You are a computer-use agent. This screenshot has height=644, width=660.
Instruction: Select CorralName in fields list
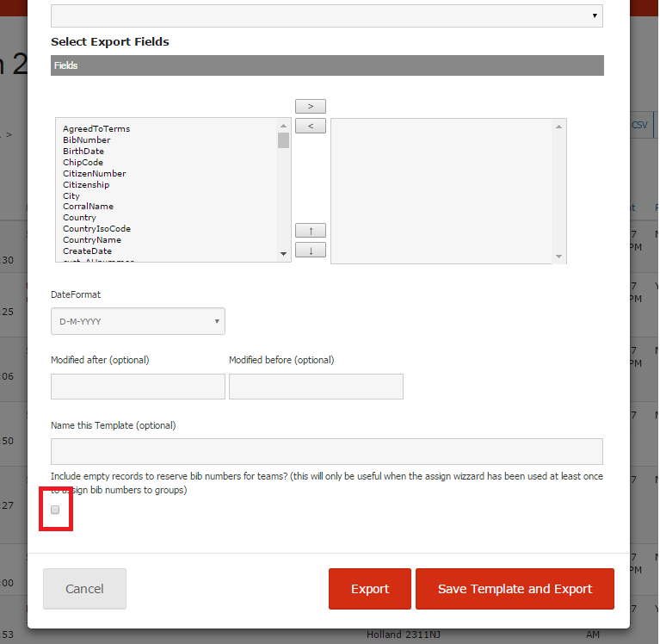pyautogui.click(x=88, y=207)
